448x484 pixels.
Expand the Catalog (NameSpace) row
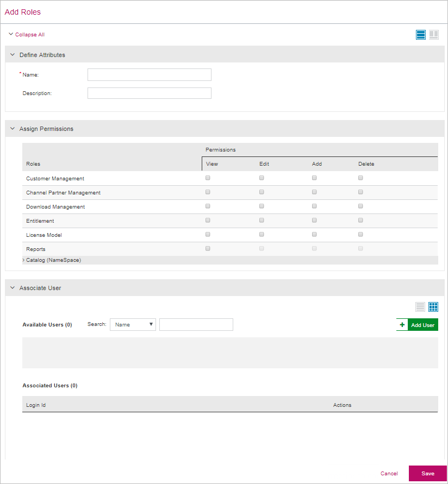tap(24, 260)
